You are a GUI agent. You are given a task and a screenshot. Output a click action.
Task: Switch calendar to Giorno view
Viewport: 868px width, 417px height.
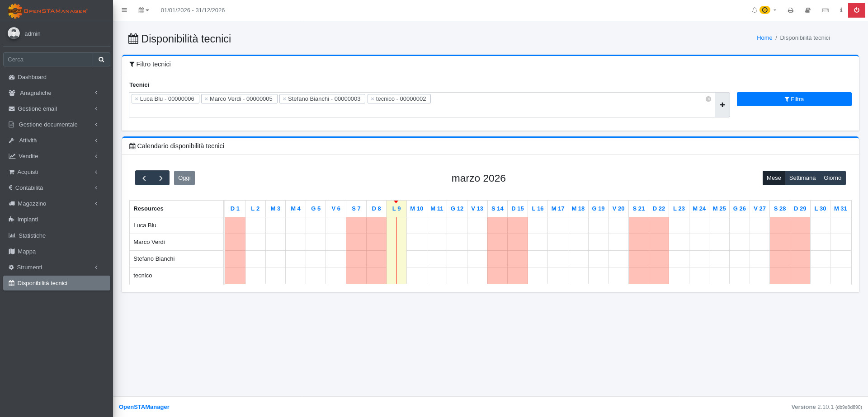832,178
